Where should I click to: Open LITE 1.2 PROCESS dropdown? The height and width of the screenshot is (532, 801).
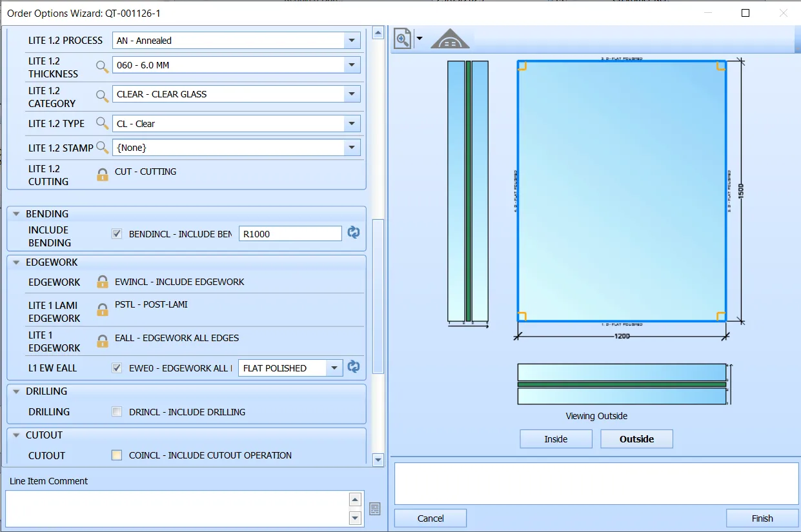pos(352,41)
